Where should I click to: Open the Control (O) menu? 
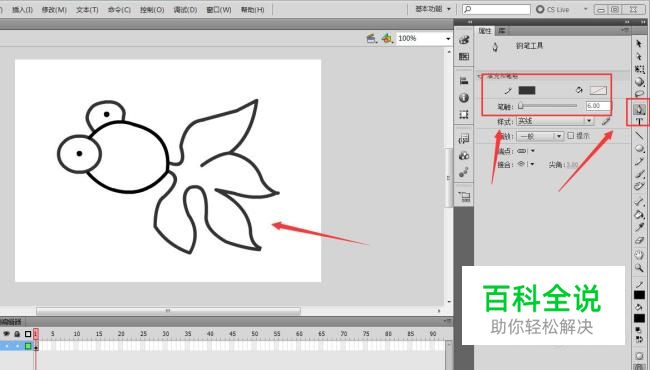coord(152,10)
